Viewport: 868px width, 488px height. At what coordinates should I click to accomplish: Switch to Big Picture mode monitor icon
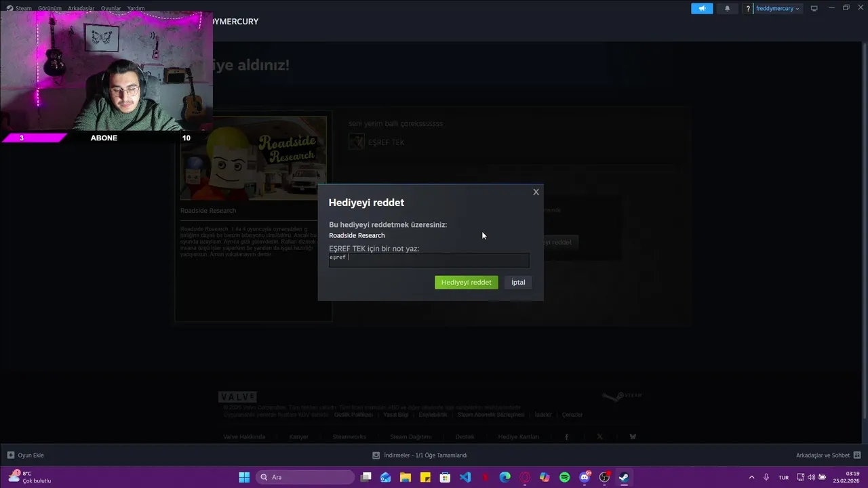tap(814, 8)
